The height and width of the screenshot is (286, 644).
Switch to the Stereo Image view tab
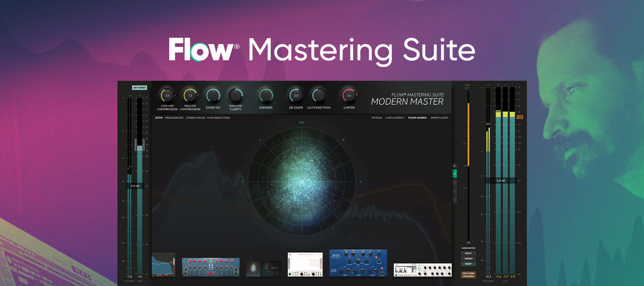[195, 118]
